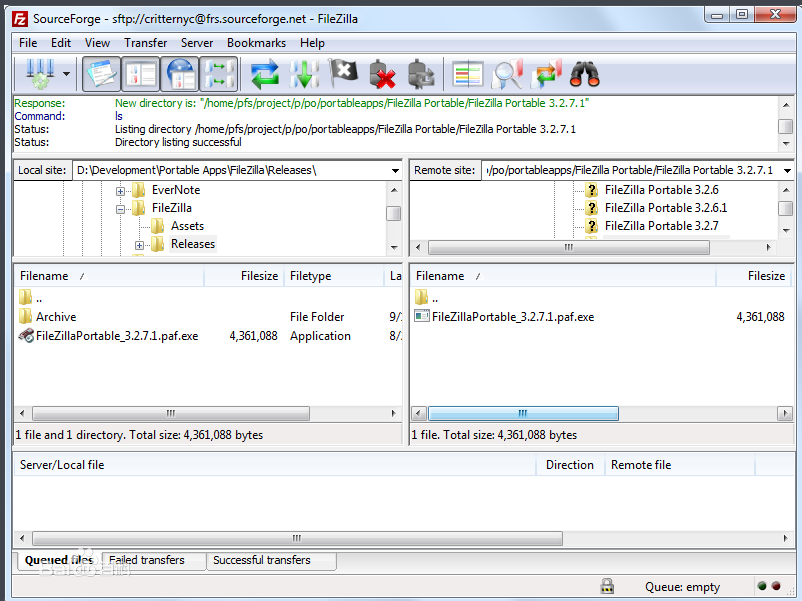
Task: Click the red activity indicator light
Action: tap(776, 586)
